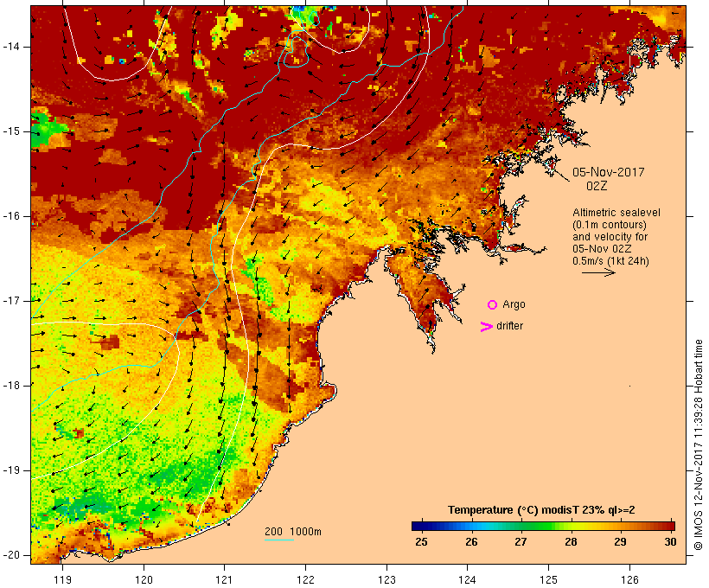Click the longitude axis label 126
This screenshot has height=588, width=709.
629,580
